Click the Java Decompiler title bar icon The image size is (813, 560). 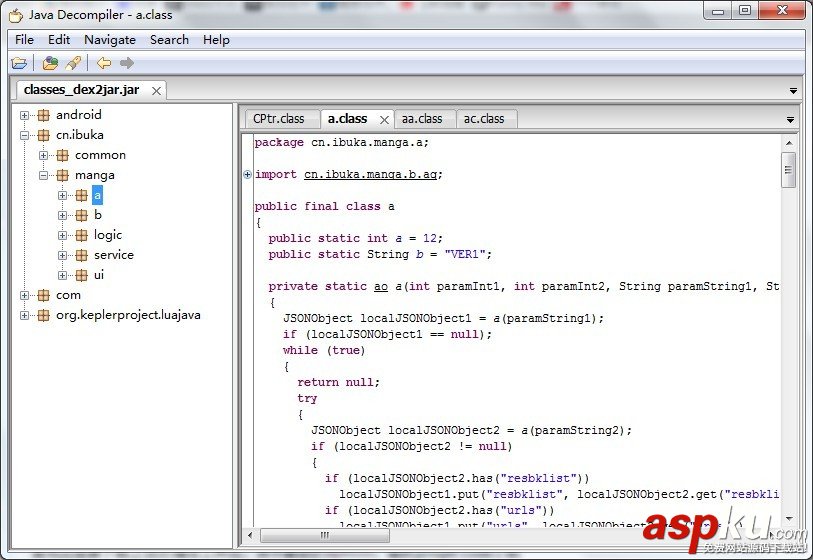(x=16, y=15)
